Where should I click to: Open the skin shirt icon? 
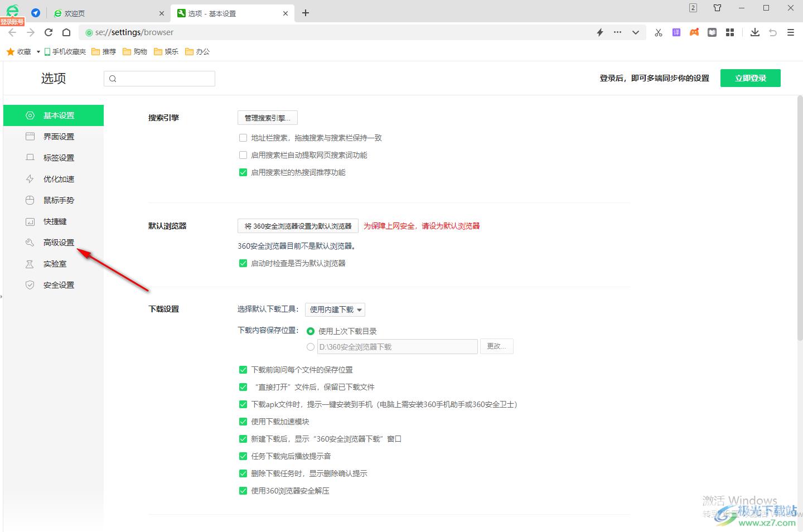(718, 8)
